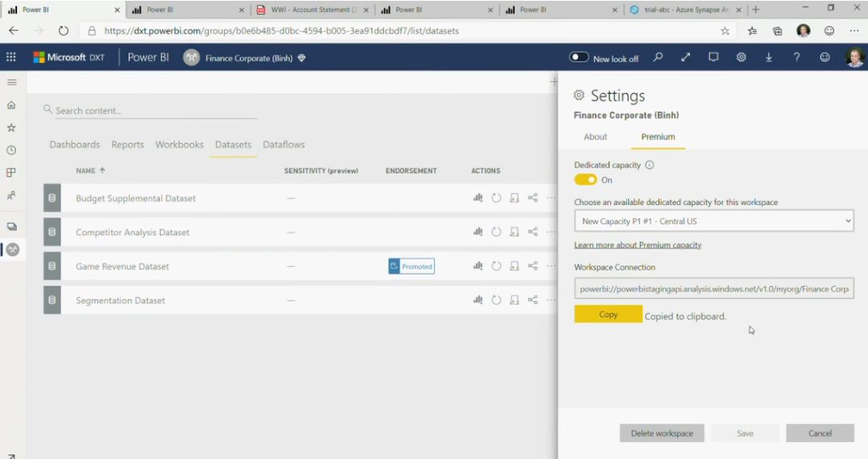Create report for Game Revenue Dataset
The image size is (868, 459).
[x=477, y=266]
